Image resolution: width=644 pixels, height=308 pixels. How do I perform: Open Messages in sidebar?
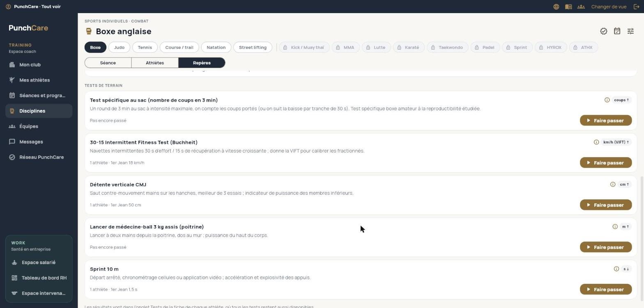coord(39,142)
